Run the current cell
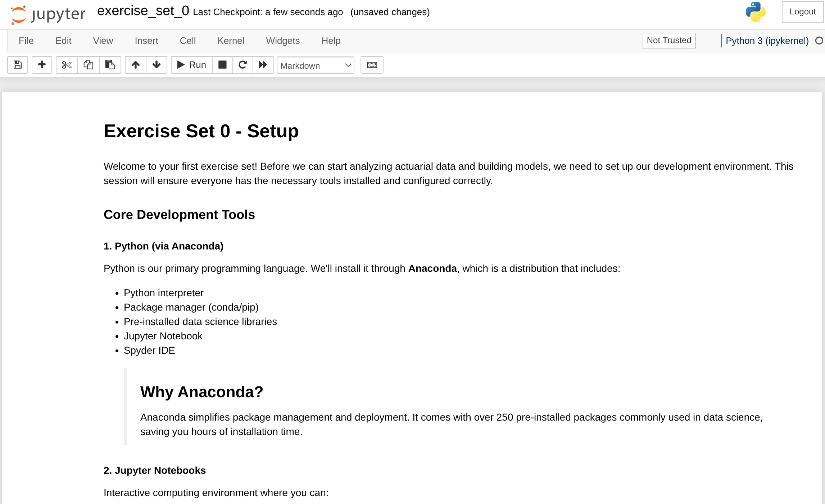Screen dimensions: 825x504 192,65
